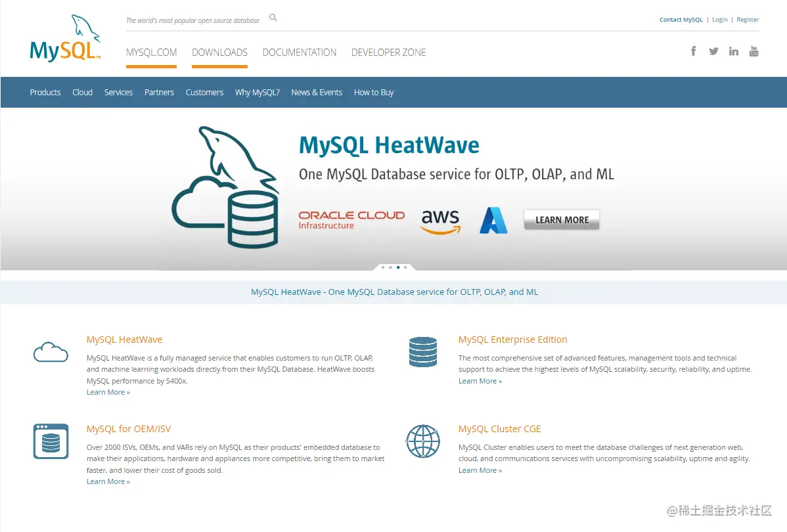Select the third banner carousel dot
The width and height of the screenshot is (787, 532).
[398, 267]
